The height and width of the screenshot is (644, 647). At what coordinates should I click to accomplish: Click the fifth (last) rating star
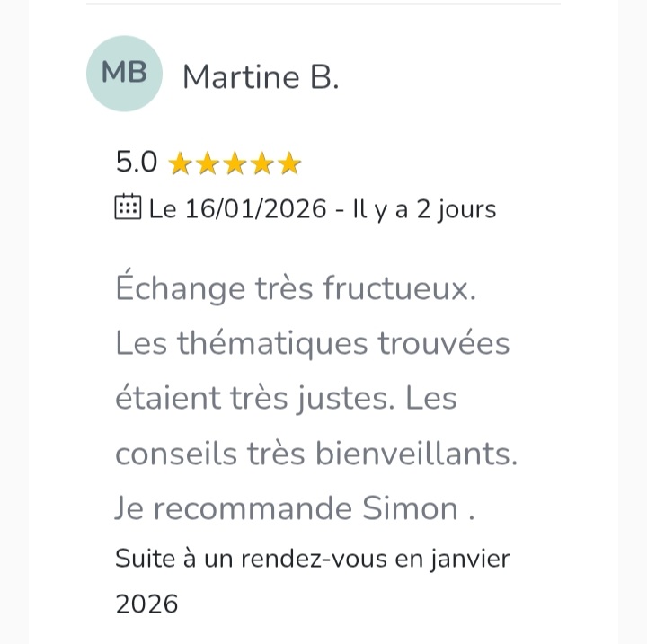point(288,163)
